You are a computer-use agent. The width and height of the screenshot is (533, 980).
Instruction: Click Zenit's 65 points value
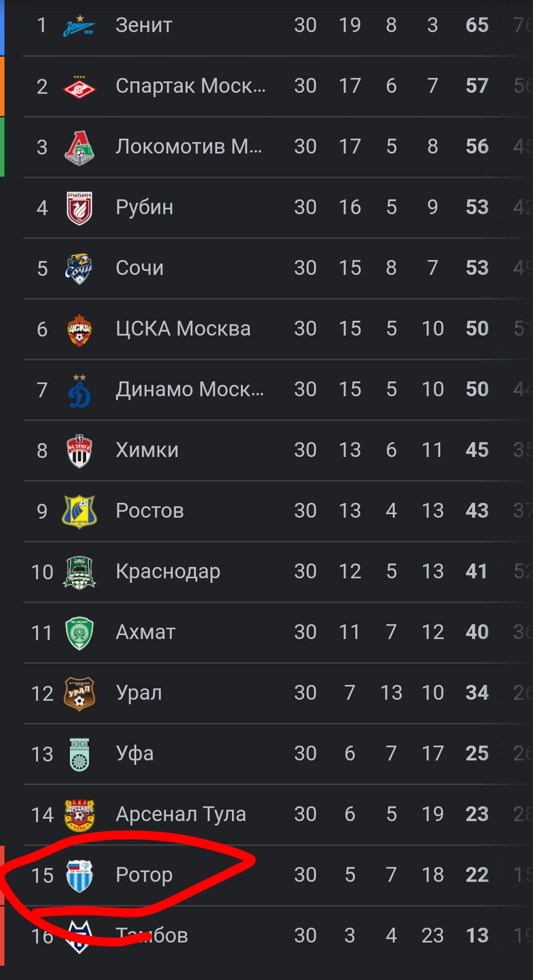tap(477, 25)
